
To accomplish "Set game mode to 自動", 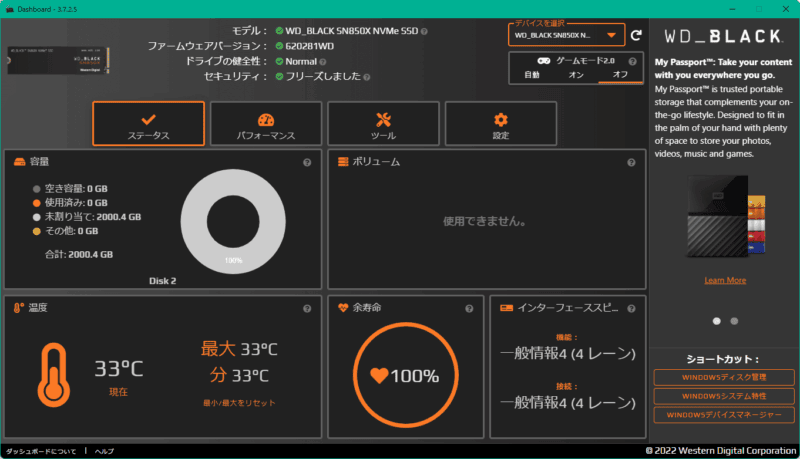I will [x=532, y=75].
